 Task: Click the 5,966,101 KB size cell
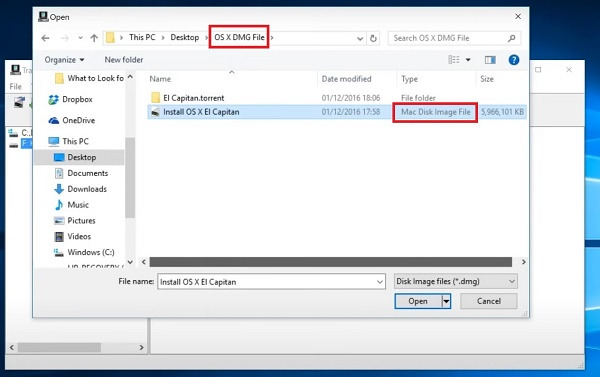pyautogui.click(x=502, y=112)
